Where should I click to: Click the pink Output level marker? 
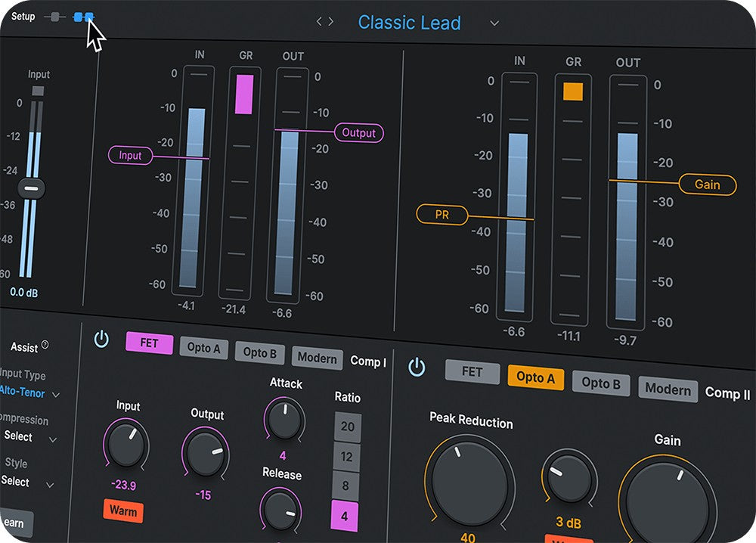[x=358, y=132]
